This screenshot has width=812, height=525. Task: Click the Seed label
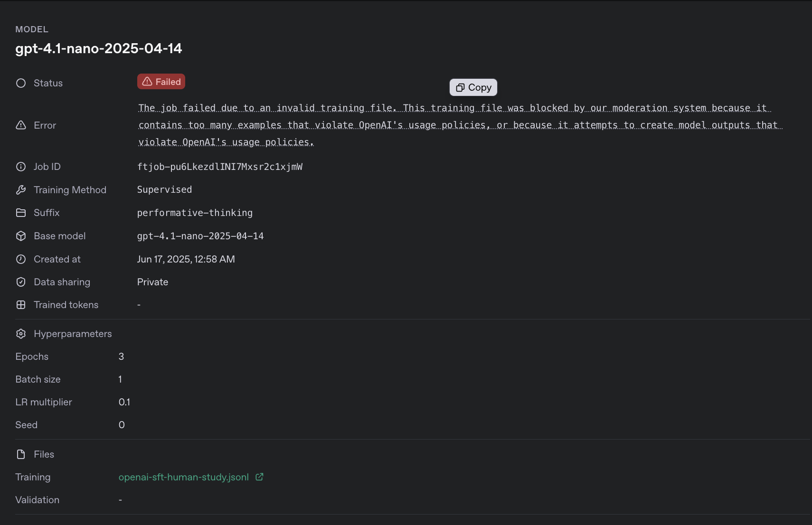pyautogui.click(x=26, y=425)
